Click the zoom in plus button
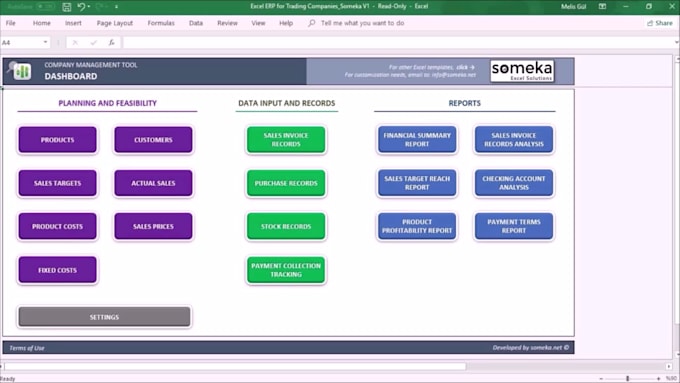This screenshot has height=383, width=680. (658, 379)
